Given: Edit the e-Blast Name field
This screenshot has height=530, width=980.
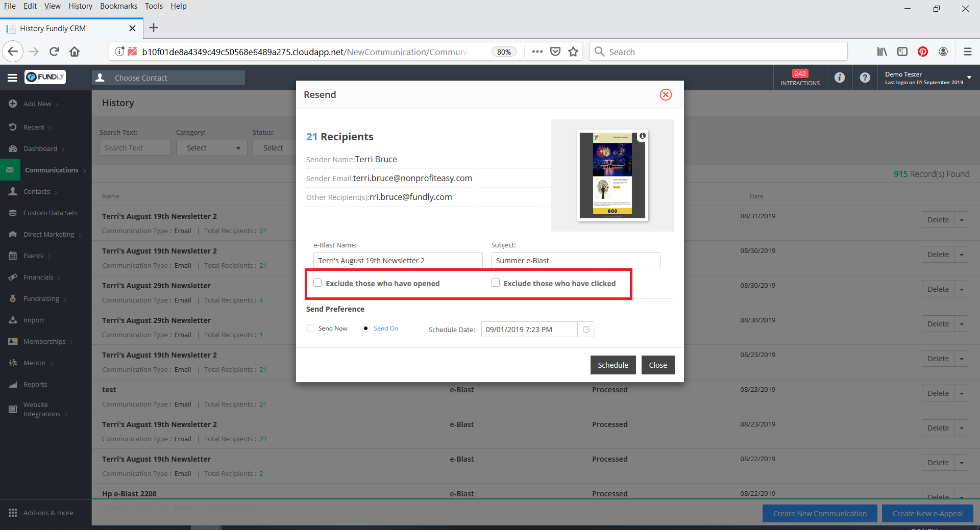Looking at the screenshot, I should (398, 260).
